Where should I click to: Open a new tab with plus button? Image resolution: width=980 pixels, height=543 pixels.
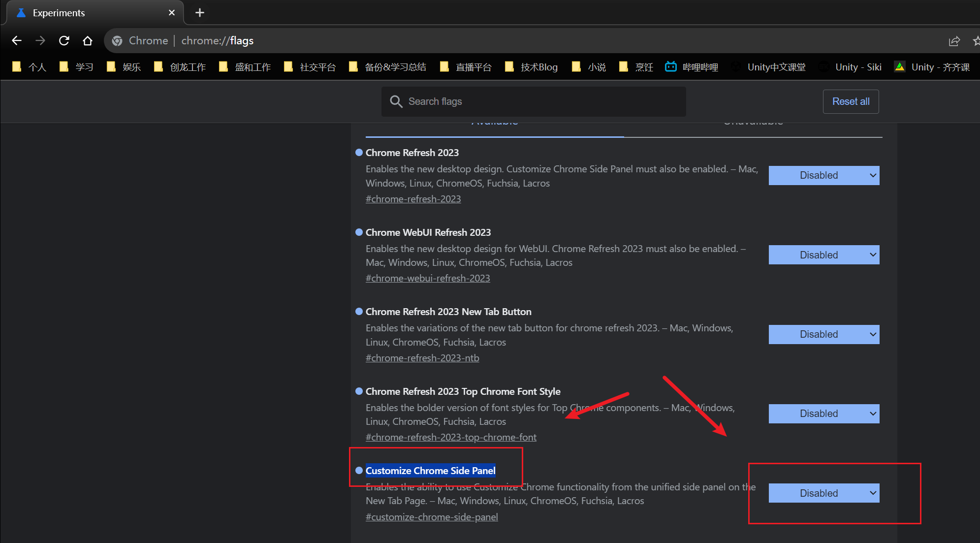pos(199,13)
